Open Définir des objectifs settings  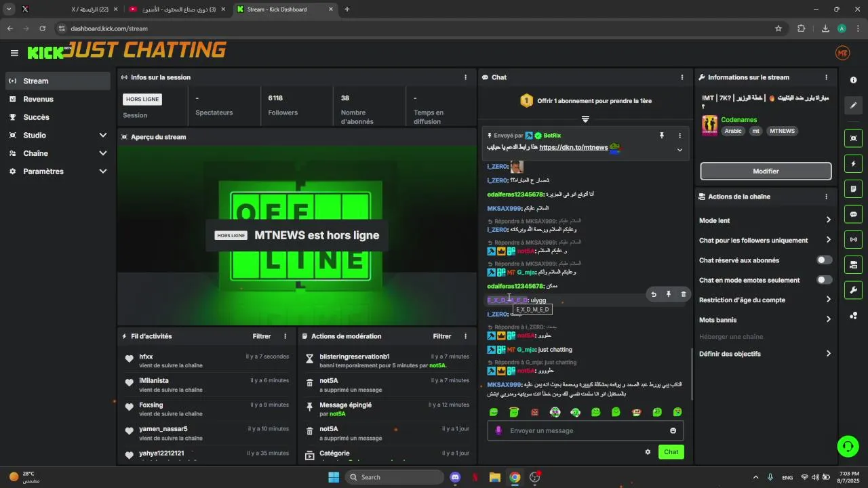(x=765, y=354)
